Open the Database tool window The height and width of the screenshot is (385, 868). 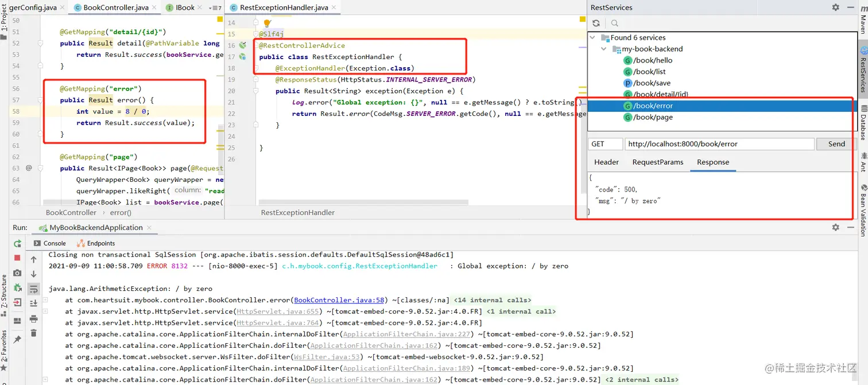pyautogui.click(x=863, y=123)
